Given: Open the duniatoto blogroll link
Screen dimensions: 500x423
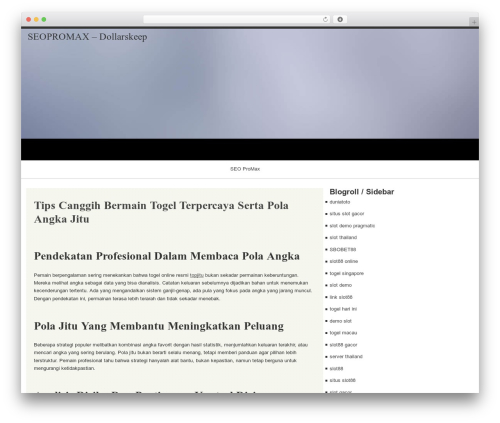Looking at the screenshot, I should [x=340, y=202].
